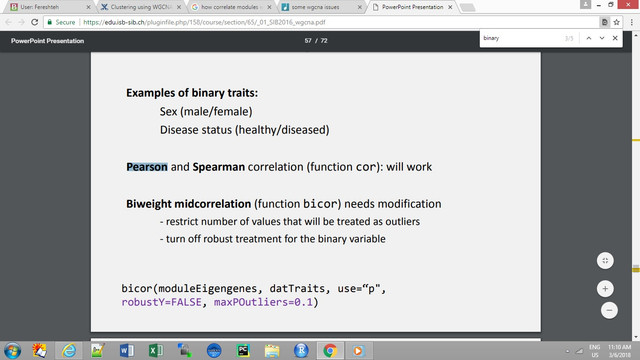Go back to previous page

coord(9,22)
